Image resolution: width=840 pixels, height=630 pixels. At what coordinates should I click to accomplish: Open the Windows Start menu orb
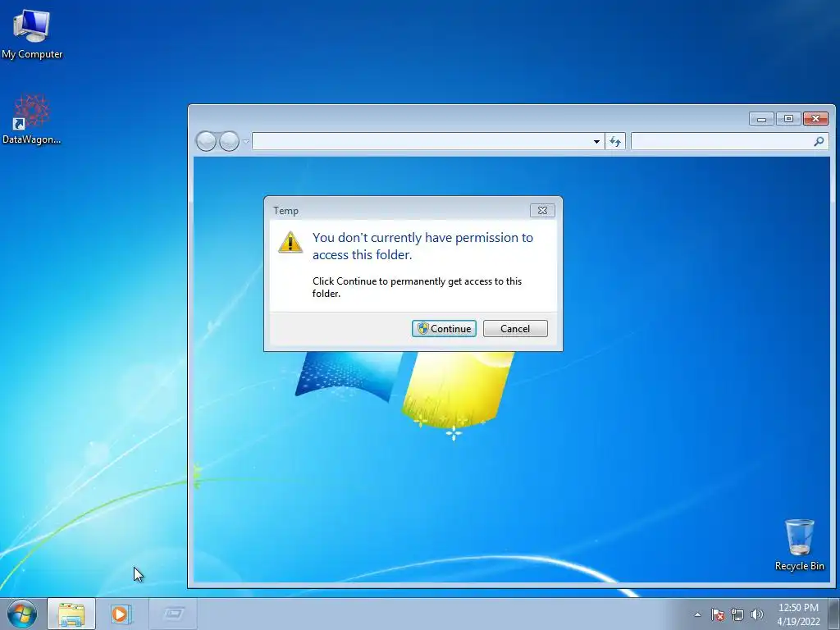[22, 614]
